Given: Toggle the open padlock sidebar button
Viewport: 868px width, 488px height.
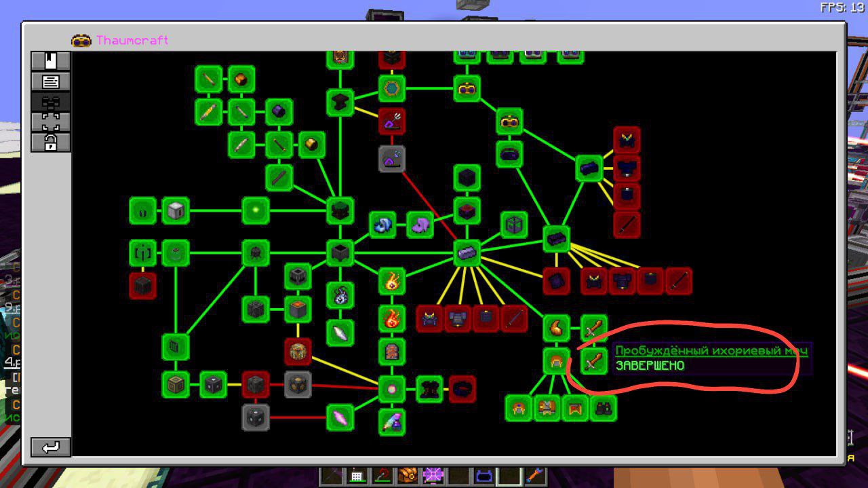Looking at the screenshot, I should click(51, 143).
